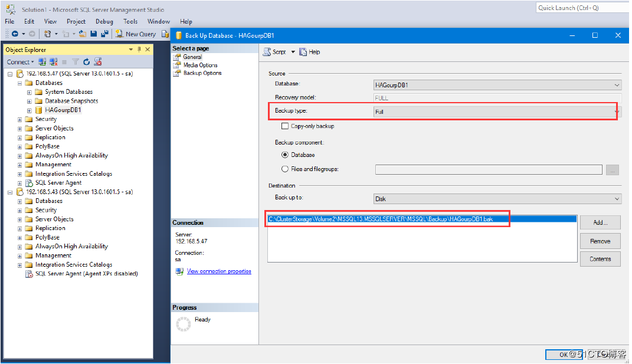
Task: Open the Help menu in menu bar
Action: [186, 21]
